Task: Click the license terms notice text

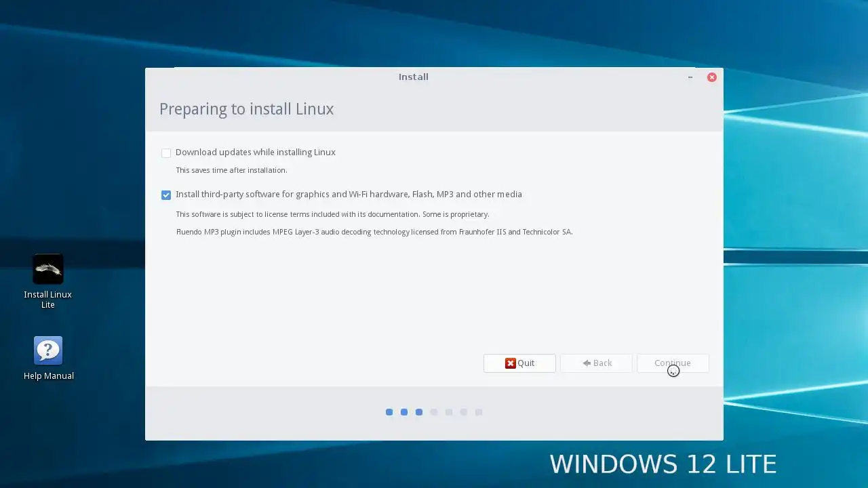Action: pyautogui.click(x=332, y=214)
